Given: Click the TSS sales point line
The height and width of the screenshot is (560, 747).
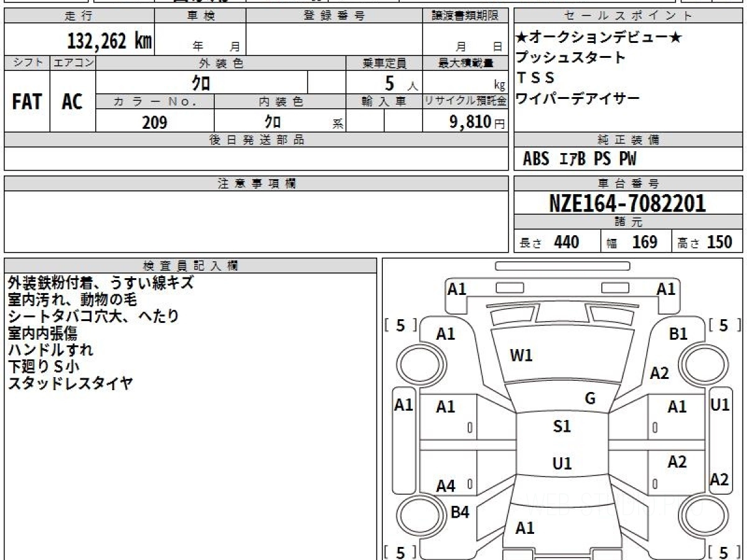Looking at the screenshot, I should (x=535, y=78).
